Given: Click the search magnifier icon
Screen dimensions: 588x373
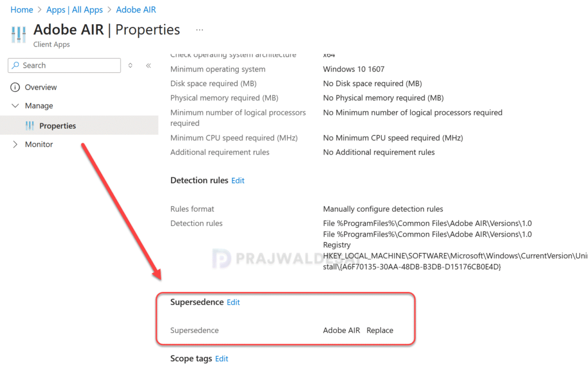Looking at the screenshot, I should (16, 65).
